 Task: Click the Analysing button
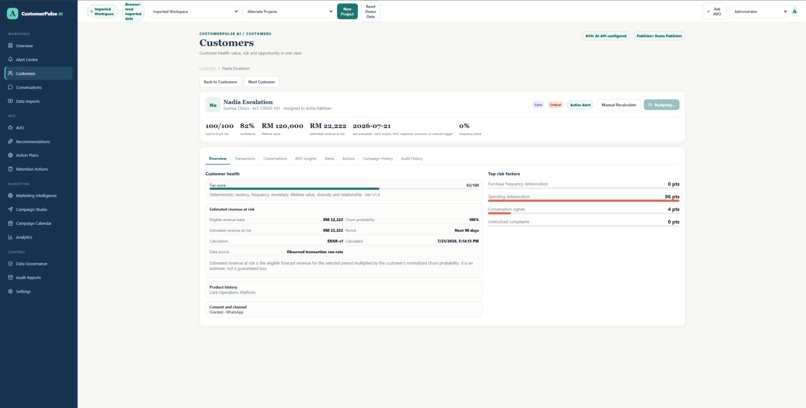[x=662, y=105]
